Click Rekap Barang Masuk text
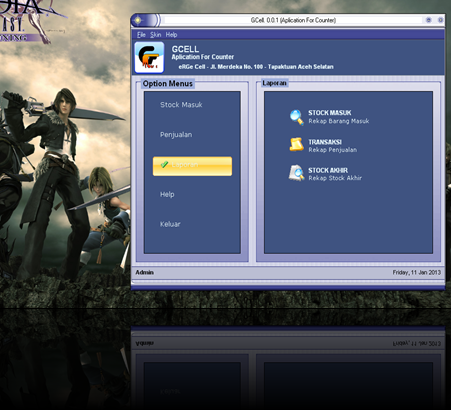Image resolution: width=451 pixels, height=410 pixels. 339,121
